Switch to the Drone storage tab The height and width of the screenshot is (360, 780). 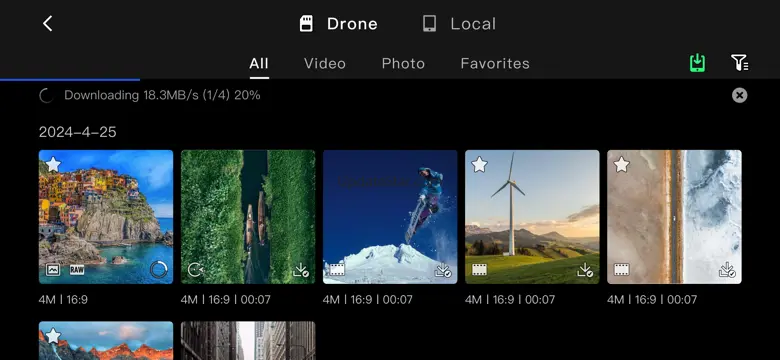(338, 24)
